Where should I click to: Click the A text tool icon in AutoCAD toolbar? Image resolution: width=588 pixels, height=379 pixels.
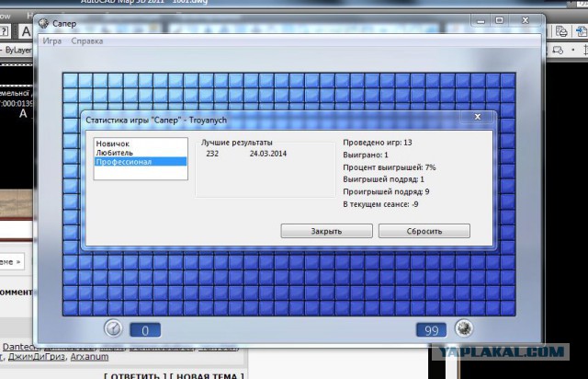coord(26,31)
